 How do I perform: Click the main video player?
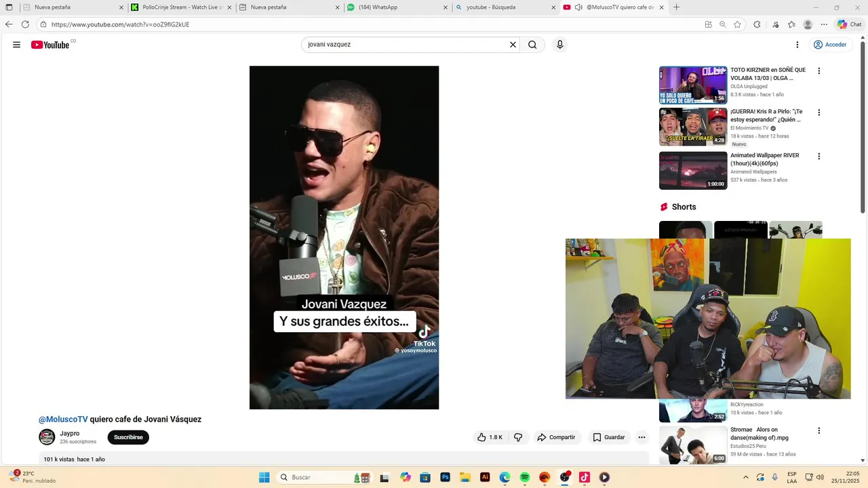point(344,237)
